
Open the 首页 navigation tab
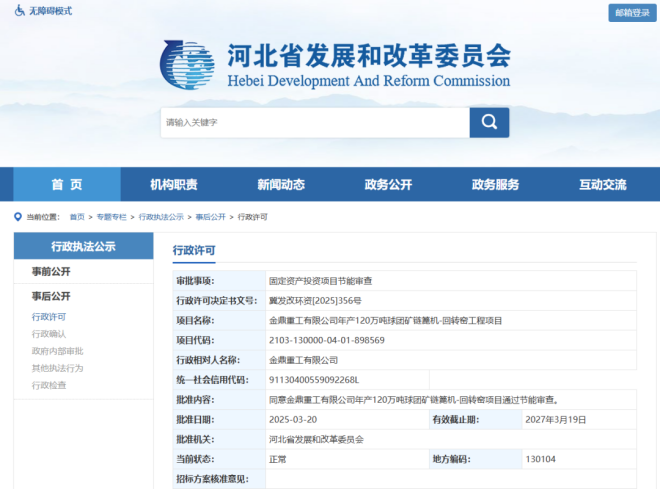click(x=67, y=184)
